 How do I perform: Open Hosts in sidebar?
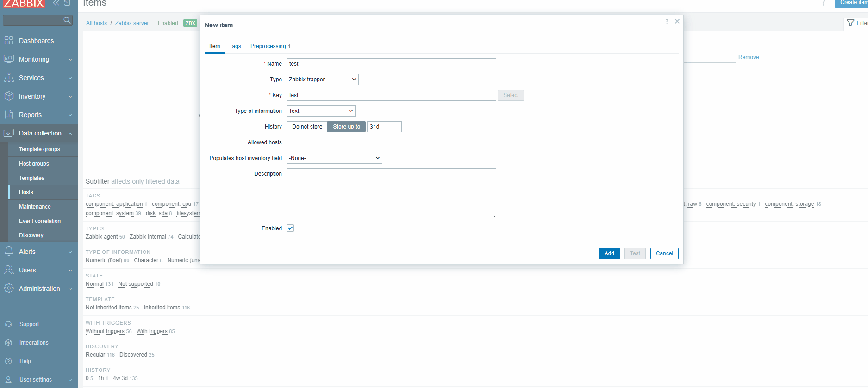[x=26, y=192]
